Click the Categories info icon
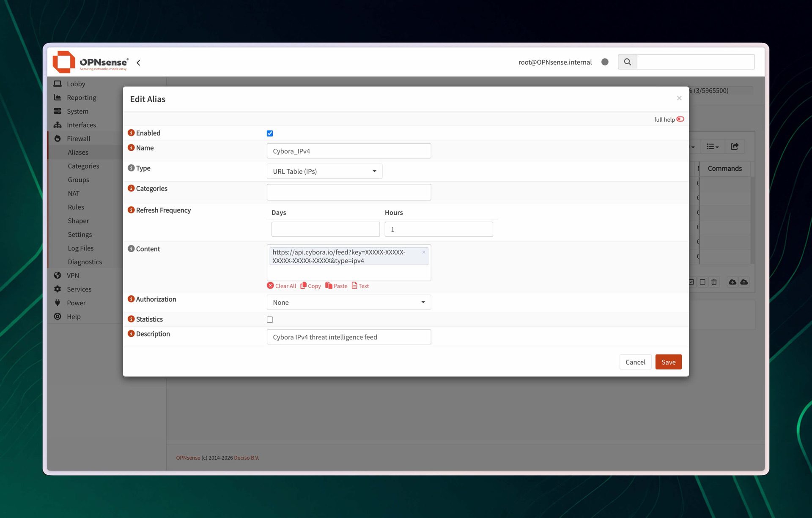This screenshot has width=812, height=518. pos(131,188)
